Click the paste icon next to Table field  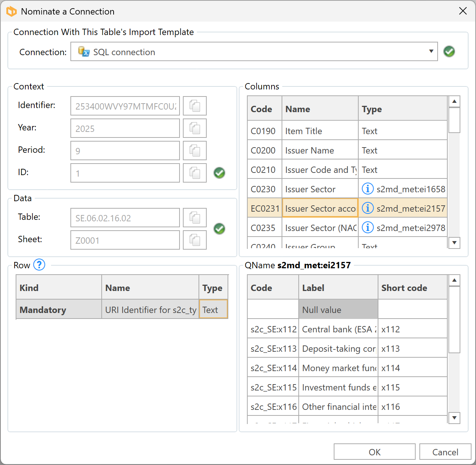pos(194,218)
